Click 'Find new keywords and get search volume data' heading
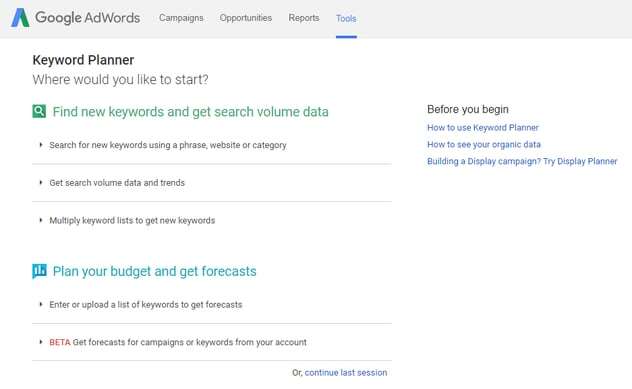This screenshot has height=389, width=632. 191,112
